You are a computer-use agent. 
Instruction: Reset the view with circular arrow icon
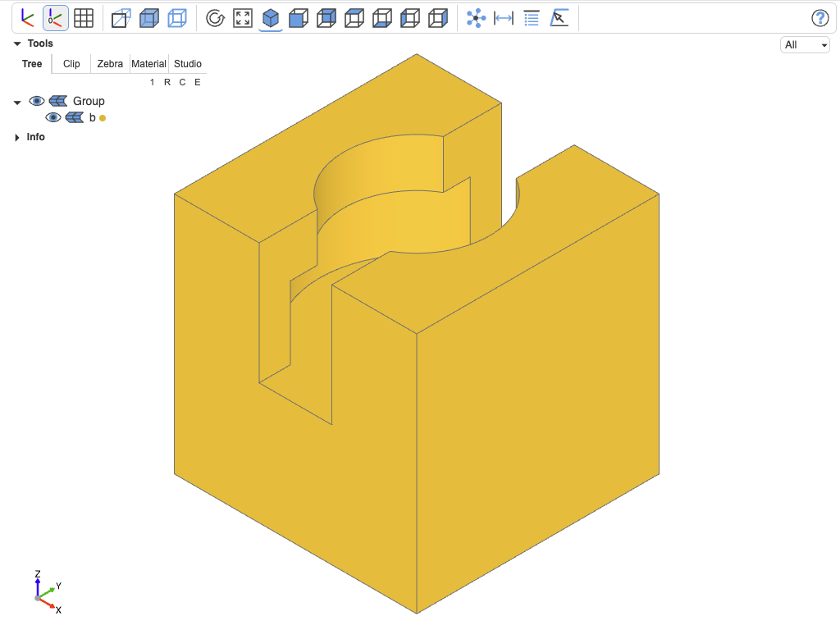coord(216,18)
